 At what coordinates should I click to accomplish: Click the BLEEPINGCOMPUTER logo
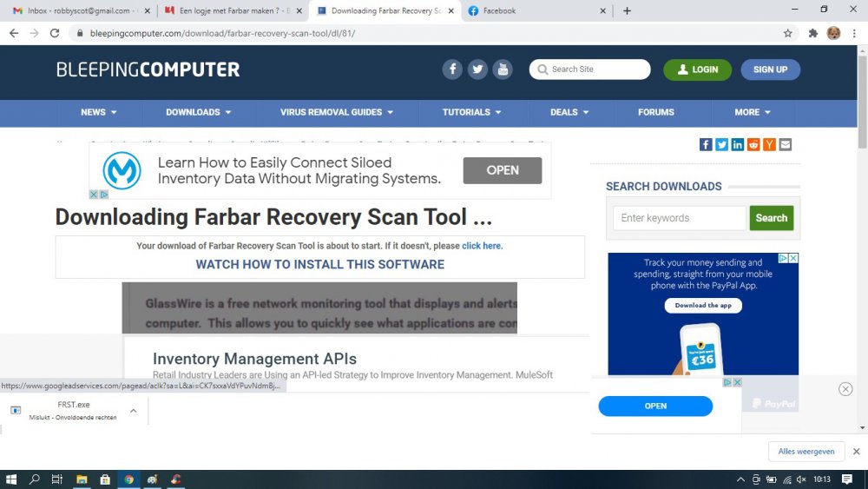point(148,69)
